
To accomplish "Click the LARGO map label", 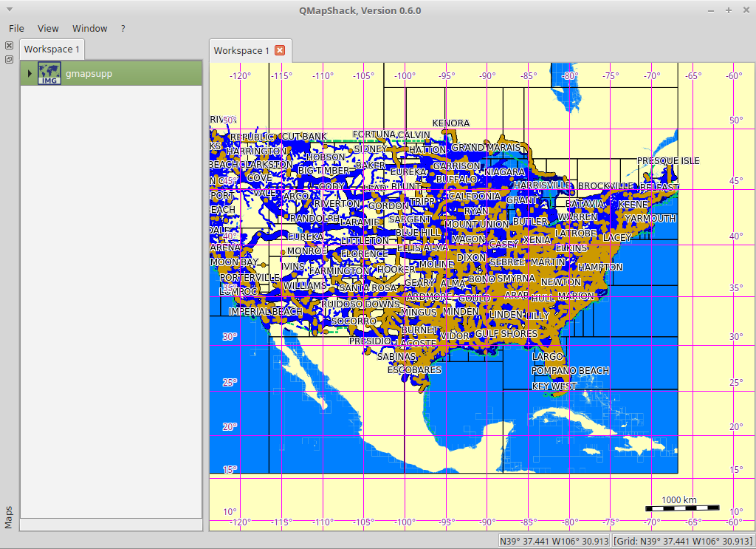I will coord(547,356).
